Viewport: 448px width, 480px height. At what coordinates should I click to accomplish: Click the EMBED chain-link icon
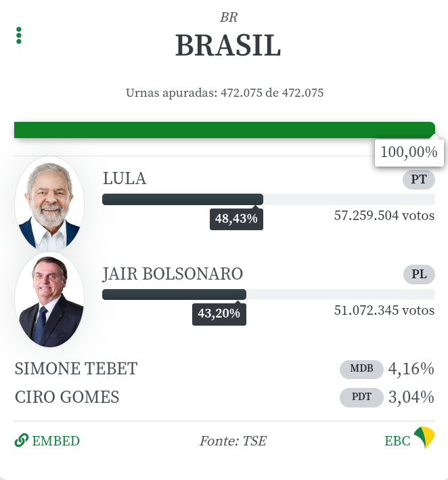(22, 441)
